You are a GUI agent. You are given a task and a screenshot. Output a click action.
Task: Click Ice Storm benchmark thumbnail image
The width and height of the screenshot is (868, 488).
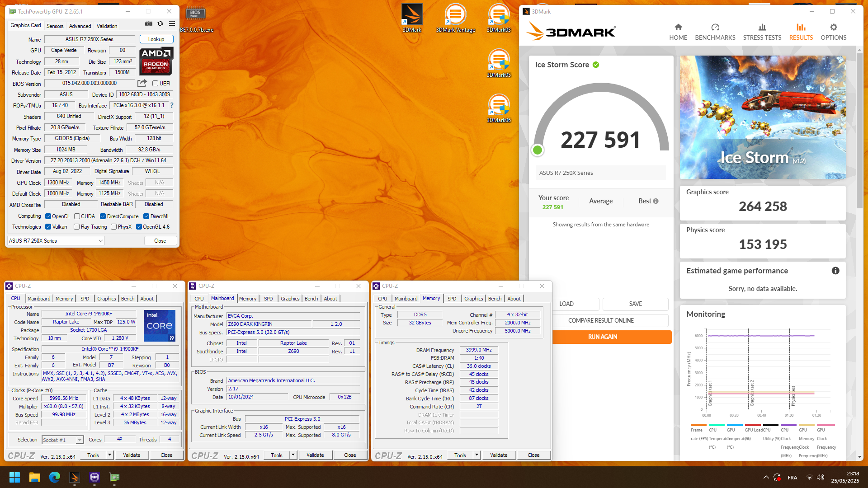click(x=763, y=117)
